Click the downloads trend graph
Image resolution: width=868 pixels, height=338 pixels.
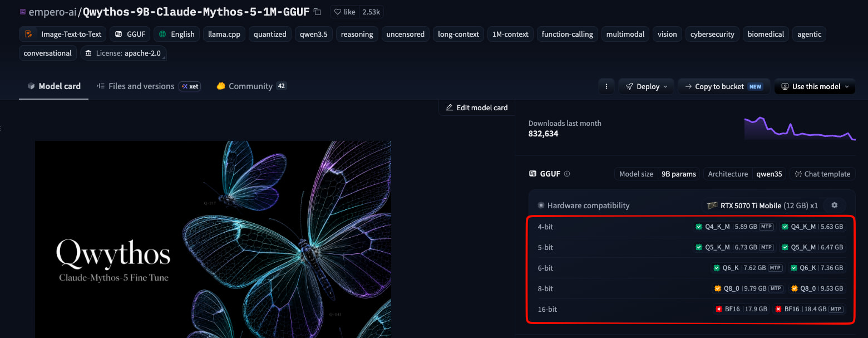point(800,129)
